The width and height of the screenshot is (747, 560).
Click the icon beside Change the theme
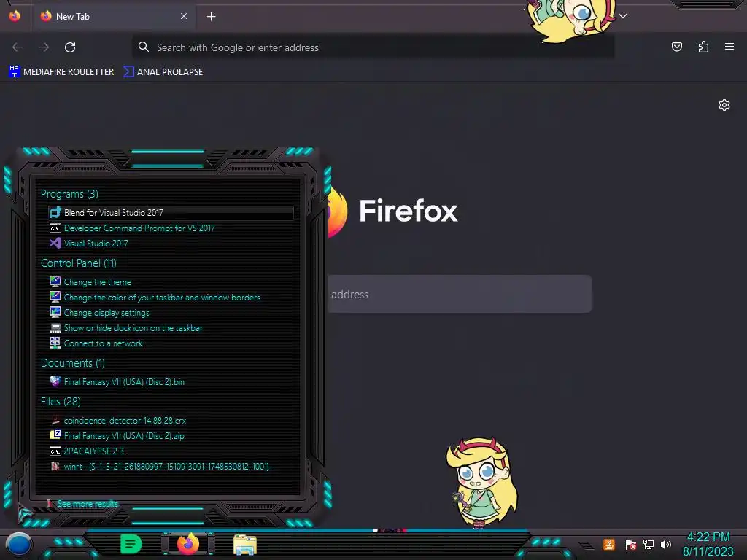click(55, 281)
